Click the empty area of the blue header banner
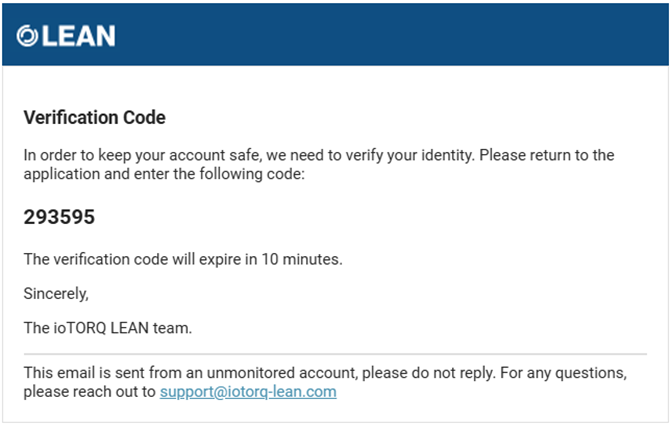This screenshot has height=426, width=670. [x=385, y=35]
